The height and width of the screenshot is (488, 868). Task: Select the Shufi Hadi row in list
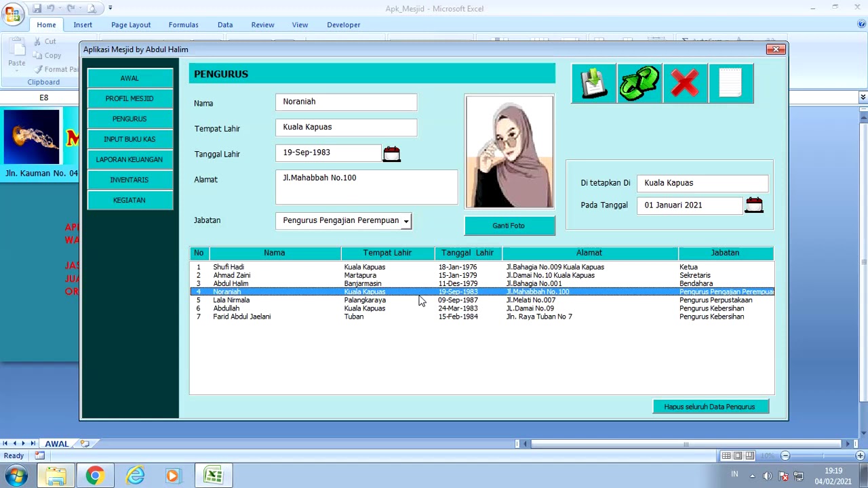point(481,267)
